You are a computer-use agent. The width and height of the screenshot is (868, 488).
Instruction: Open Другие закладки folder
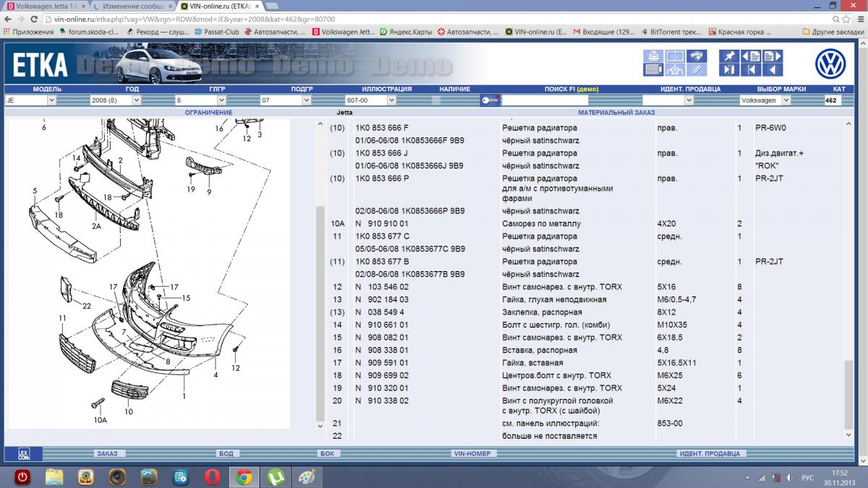(x=833, y=32)
